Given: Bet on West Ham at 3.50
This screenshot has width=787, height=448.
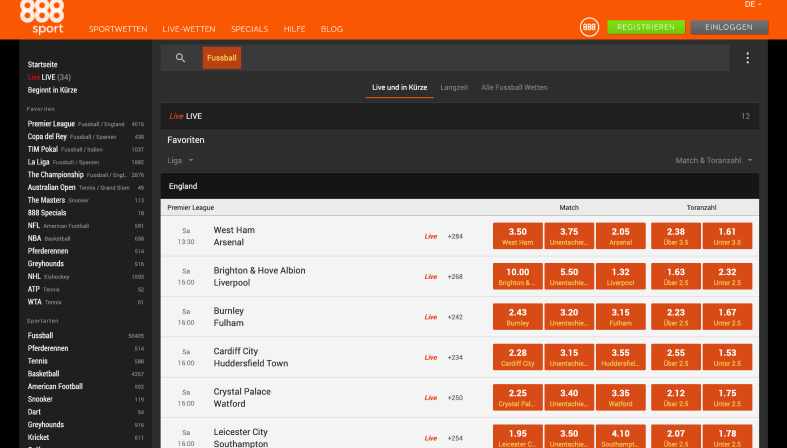Looking at the screenshot, I should tap(517, 236).
